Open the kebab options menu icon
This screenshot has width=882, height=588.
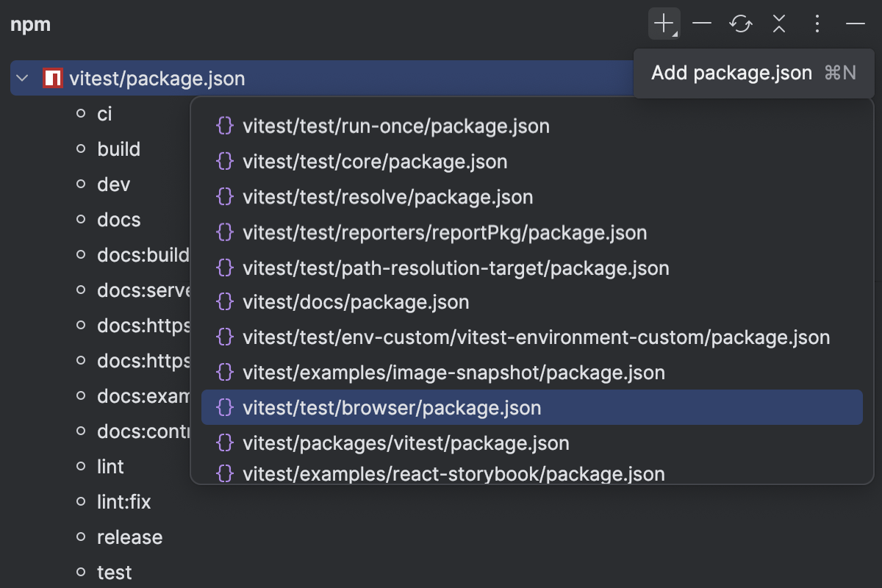point(817,24)
